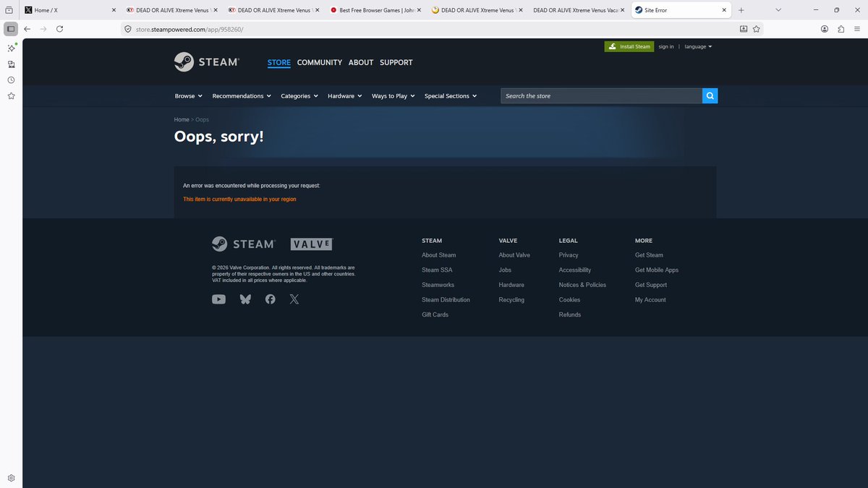The height and width of the screenshot is (488, 868).
Task: Open the Refunds footer link
Action: (570, 314)
